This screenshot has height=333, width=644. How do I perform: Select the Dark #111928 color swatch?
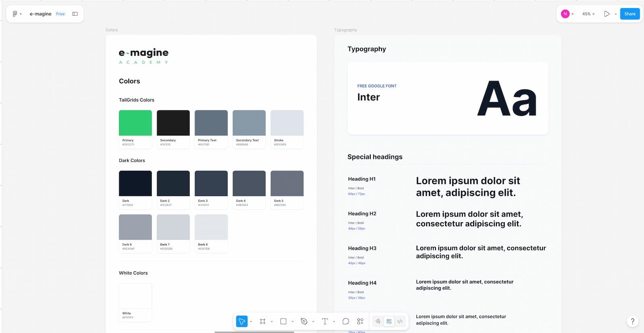tap(135, 183)
